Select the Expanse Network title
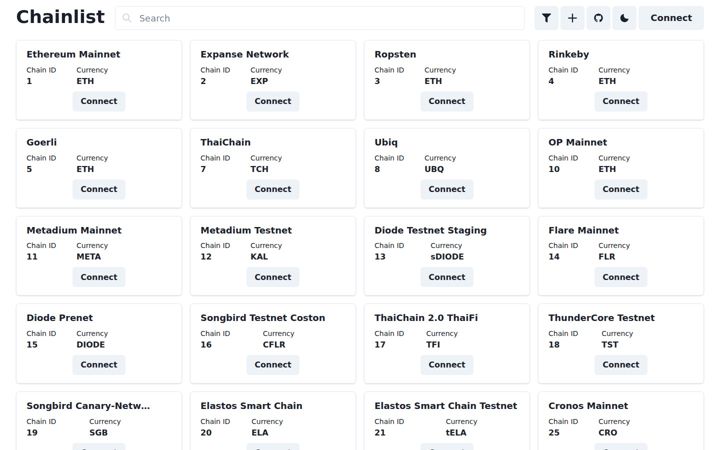Image resolution: width=720 pixels, height=450 pixels. (x=245, y=54)
